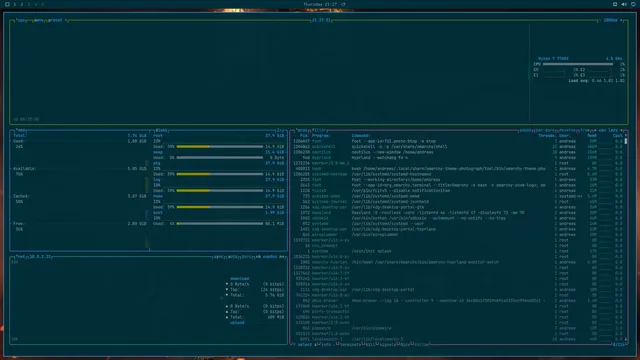Click the net box title

coord(20,257)
